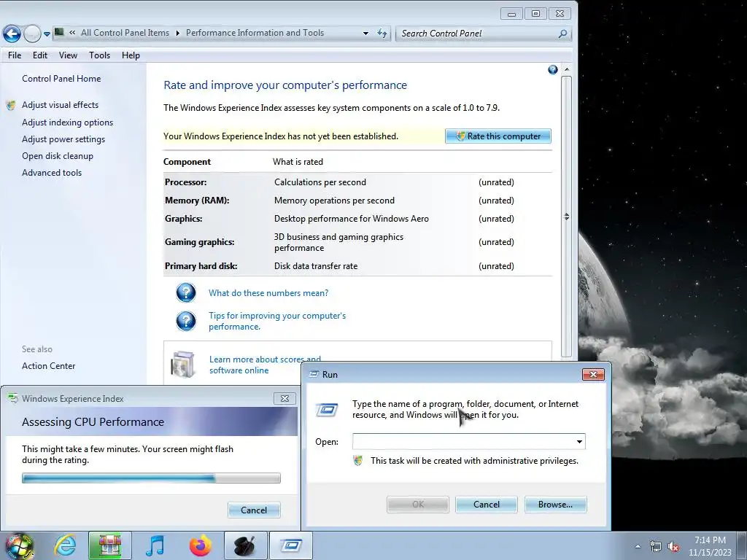The width and height of the screenshot is (747, 560).
Task: Click the Component column header
Action: click(187, 162)
